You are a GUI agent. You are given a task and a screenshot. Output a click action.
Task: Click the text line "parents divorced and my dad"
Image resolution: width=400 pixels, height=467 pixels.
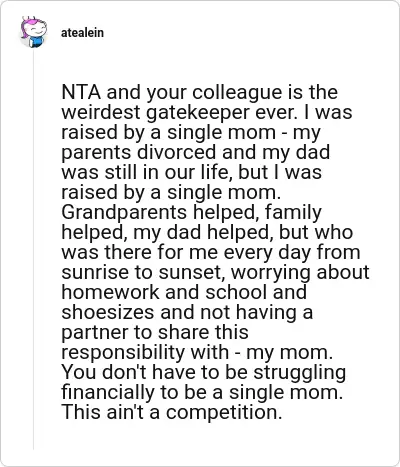[196, 152]
